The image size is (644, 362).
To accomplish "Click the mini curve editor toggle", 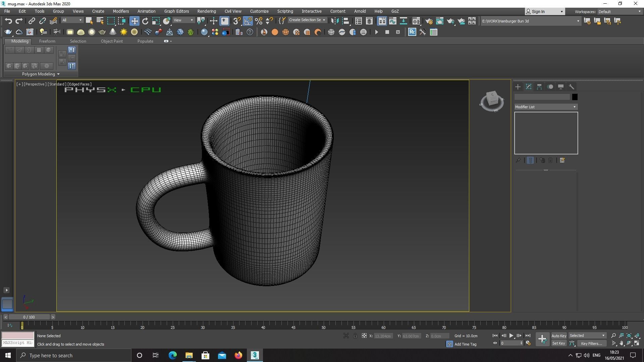I will point(10,325).
